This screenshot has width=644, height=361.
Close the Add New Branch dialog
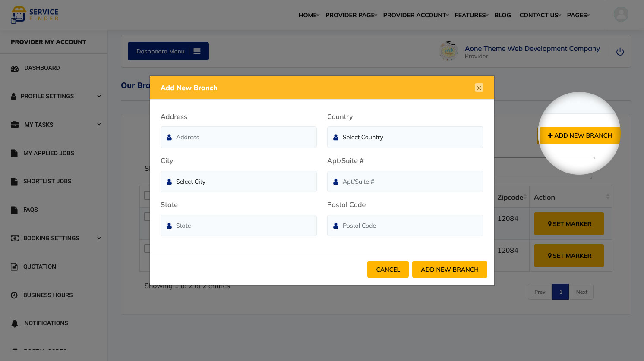[x=479, y=88]
